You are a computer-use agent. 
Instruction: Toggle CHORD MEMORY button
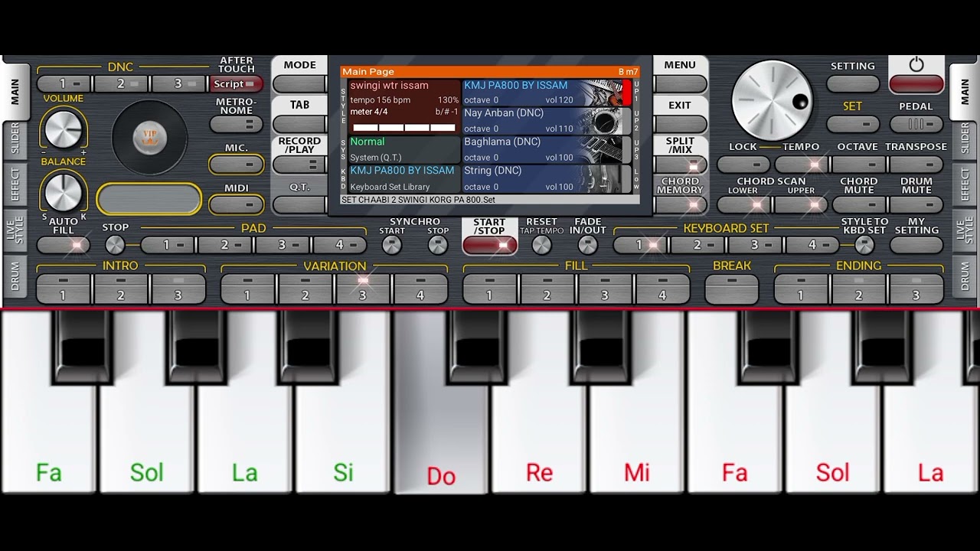[680, 204]
